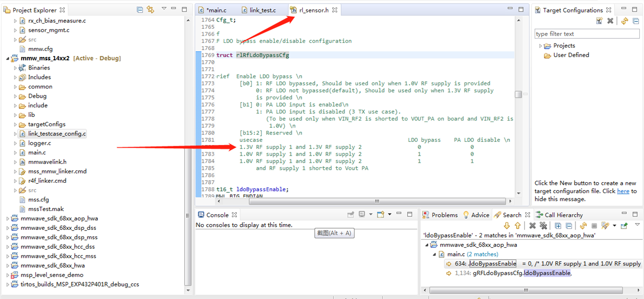Create new target configuration icon
The height and width of the screenshot is (299, 644).
[x=599, y=21]
